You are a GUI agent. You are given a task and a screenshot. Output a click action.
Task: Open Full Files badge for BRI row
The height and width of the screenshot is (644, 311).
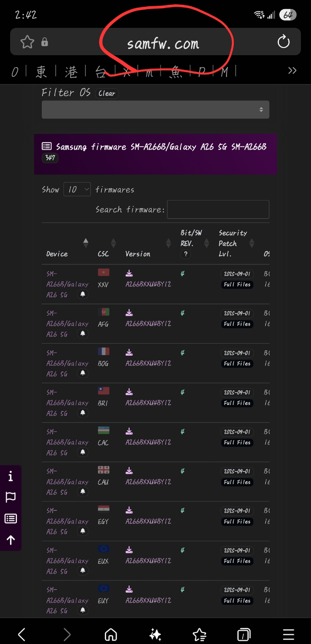pos(237,403)
